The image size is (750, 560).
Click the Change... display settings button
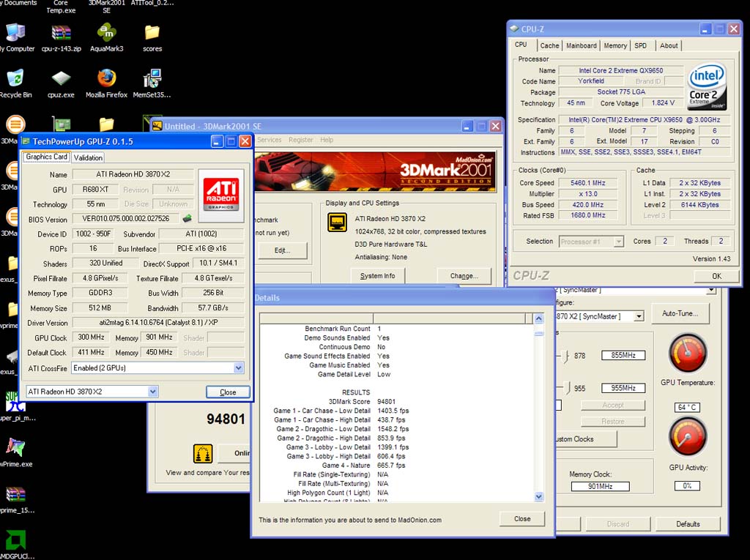click(x=464, y=276)
